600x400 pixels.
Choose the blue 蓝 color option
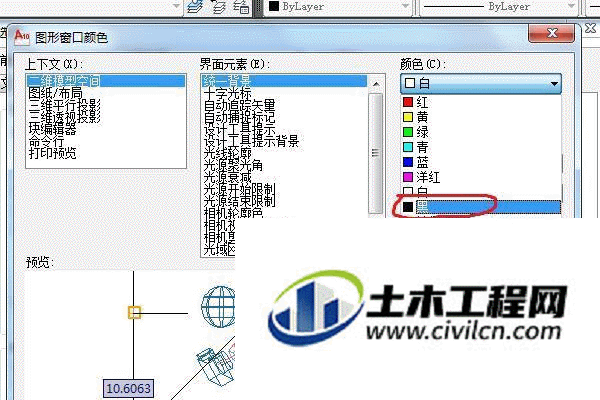click(x=481, y=162)
